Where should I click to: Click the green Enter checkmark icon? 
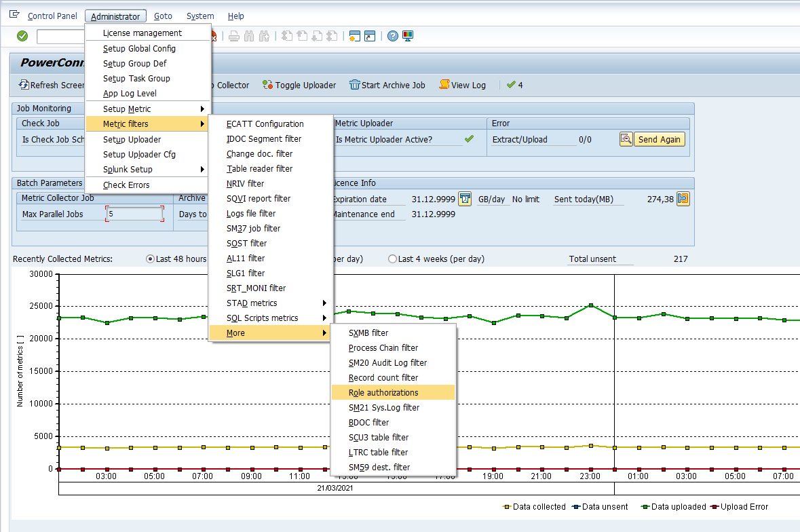22,36
